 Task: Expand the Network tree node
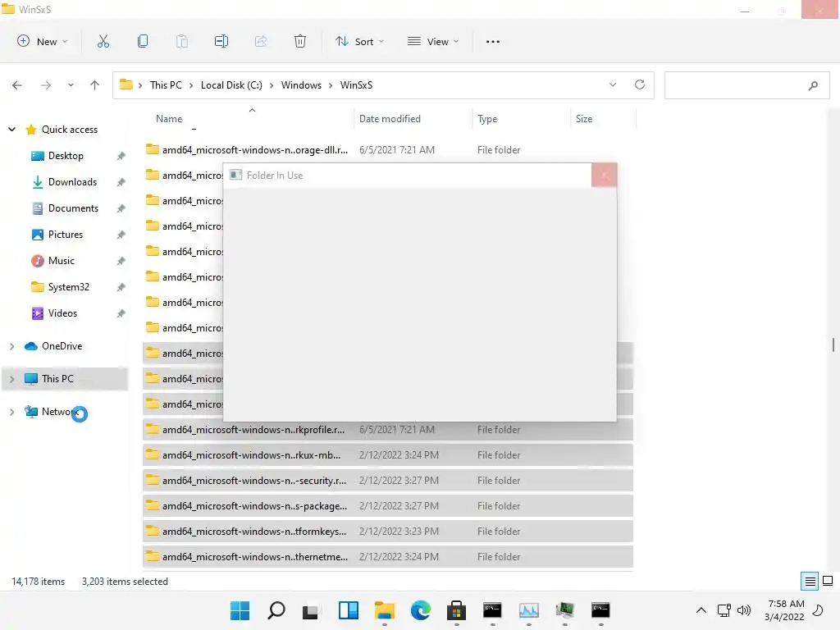[11, 412]
